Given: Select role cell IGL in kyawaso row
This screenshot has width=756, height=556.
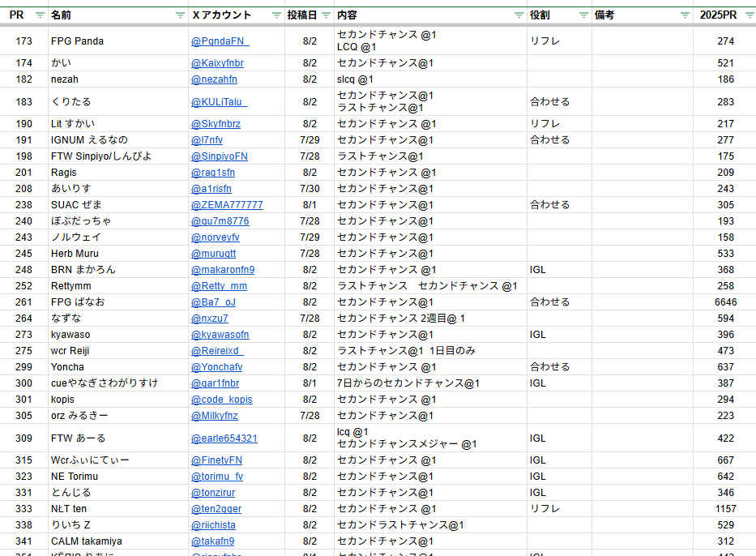Looking at the screenshot, I should [559, 335].
